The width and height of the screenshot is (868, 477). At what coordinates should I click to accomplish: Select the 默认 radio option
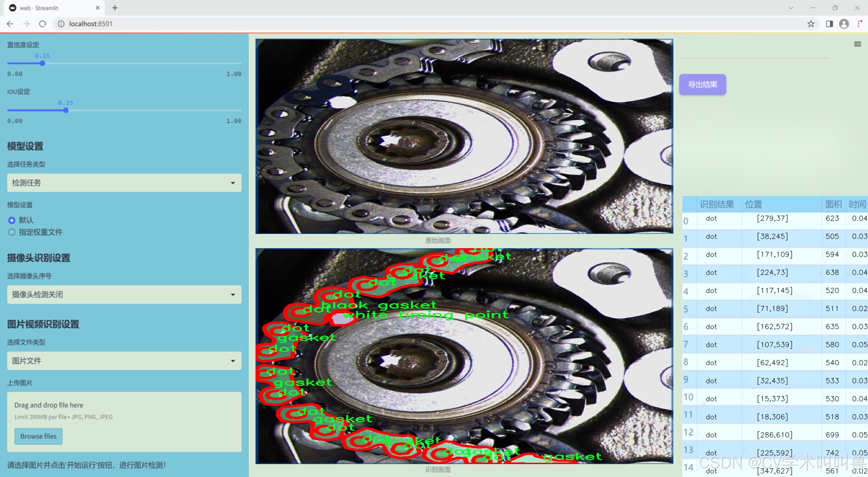tap(12, 220)
